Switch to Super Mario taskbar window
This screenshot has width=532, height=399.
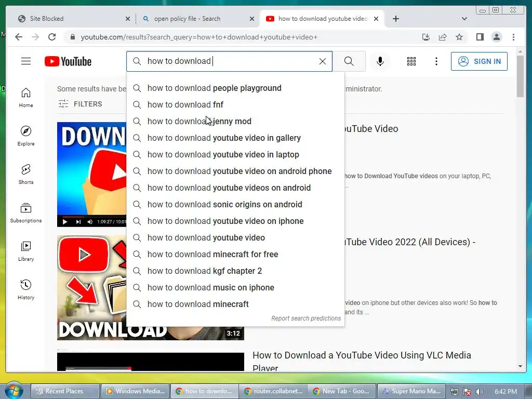click(x=411, y=391)
